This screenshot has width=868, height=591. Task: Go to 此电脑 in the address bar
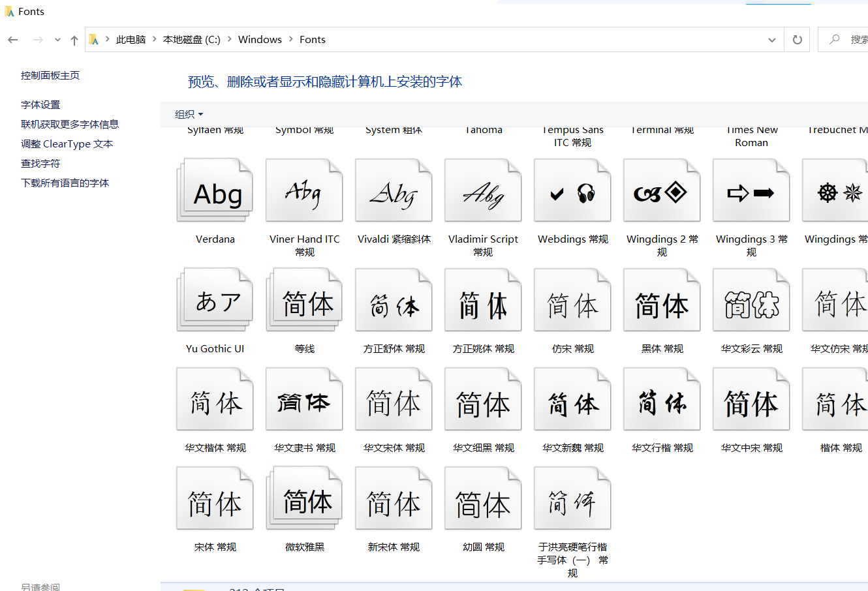(x=131, y=40)
